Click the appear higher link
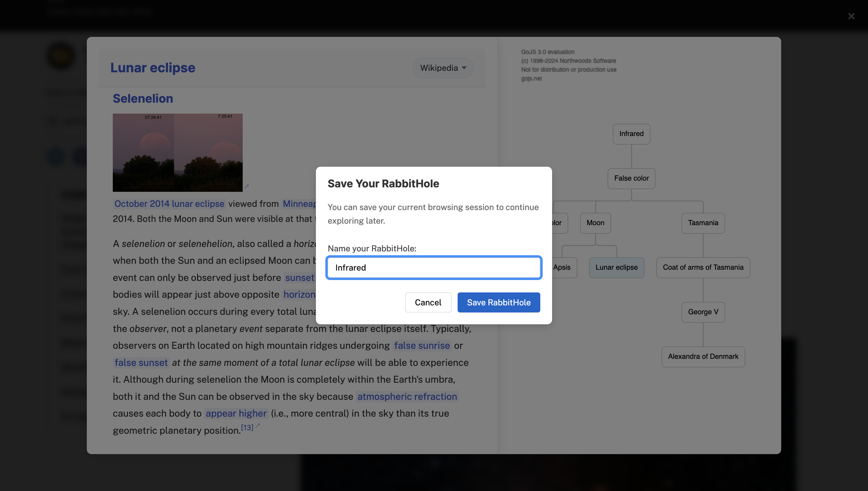 [x=236, y=413]
